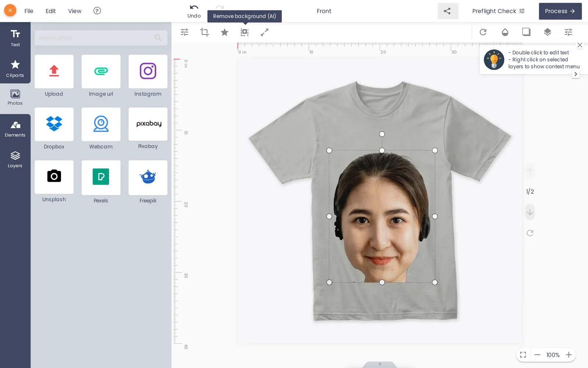Viewport: 588px width, 368px height.
Task: Open the File menu
Action: tap(29, 11)
